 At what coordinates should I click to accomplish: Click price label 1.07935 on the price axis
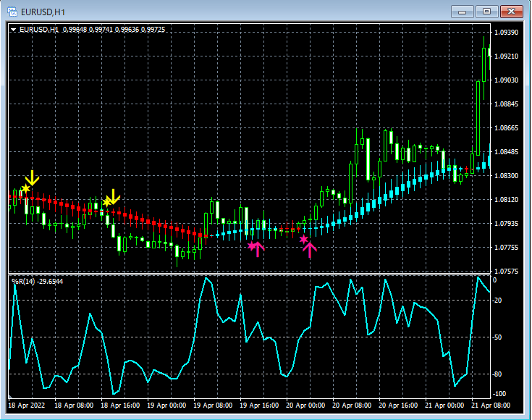[x=507, y=224]
